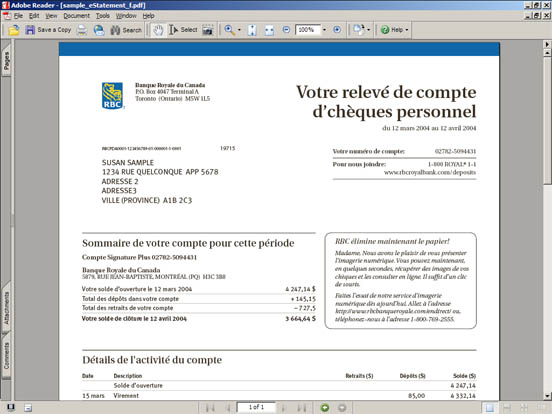Open the Comments side panel tab
552x414 pixels.
click(7, 356)
